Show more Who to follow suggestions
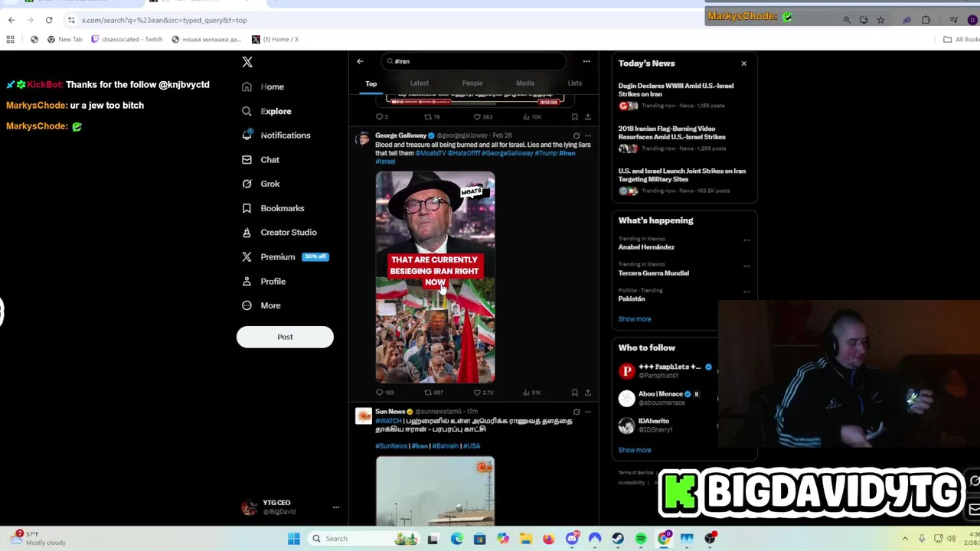Viewport: 980px width, 551px height. (x=635, y=450)
